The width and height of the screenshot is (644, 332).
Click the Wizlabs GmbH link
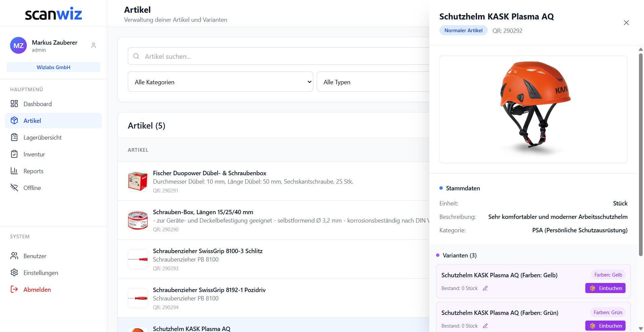pyautogui.click(x=53, y=67)
